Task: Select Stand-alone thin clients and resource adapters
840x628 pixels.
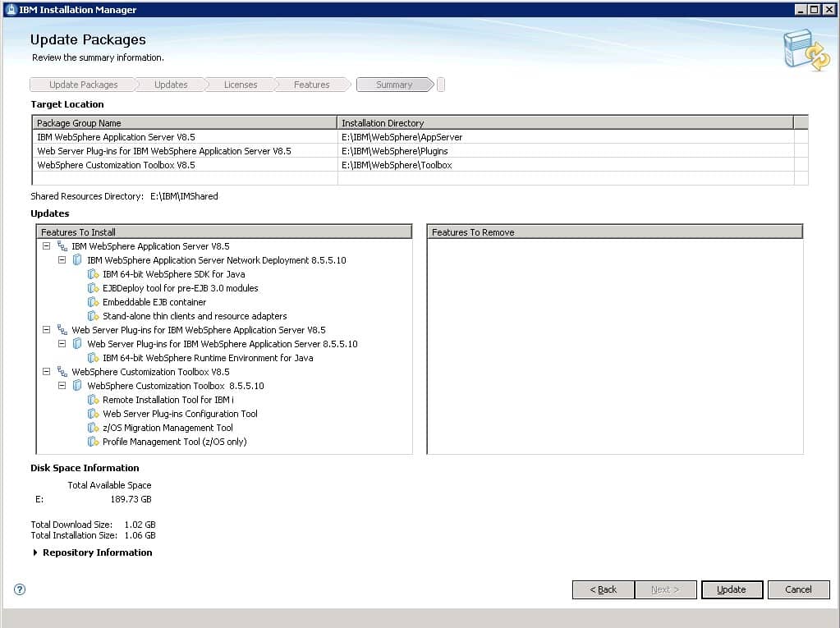Action: pyautogui.click(x=195, y=316)
